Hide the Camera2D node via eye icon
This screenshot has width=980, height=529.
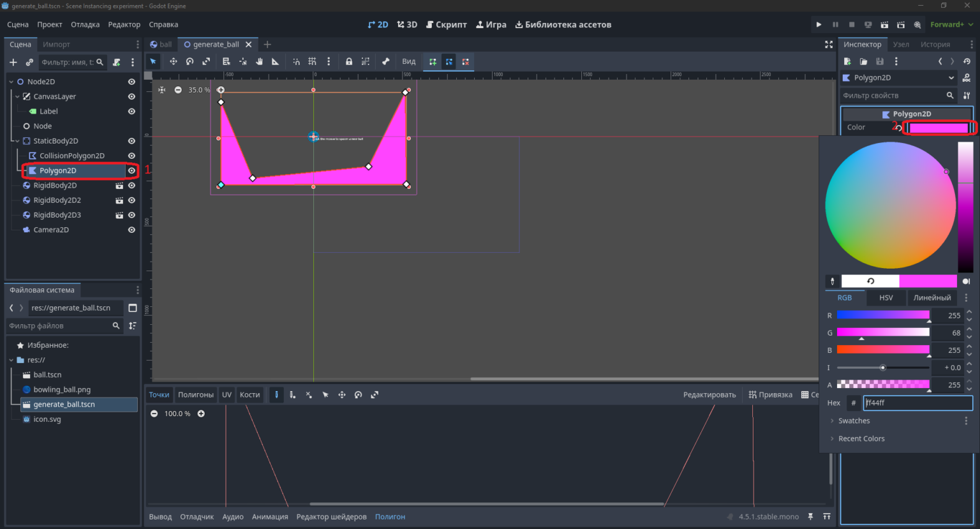(131, 230)
